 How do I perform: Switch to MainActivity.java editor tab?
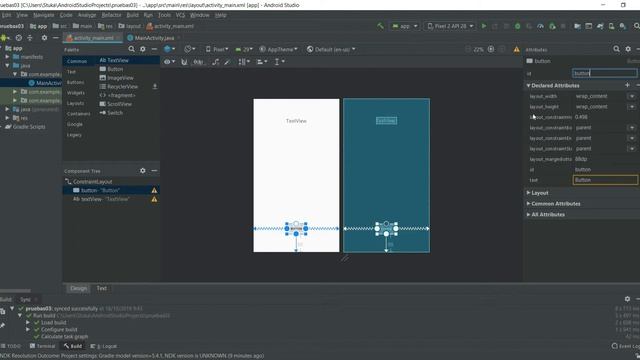coord(154,38)
